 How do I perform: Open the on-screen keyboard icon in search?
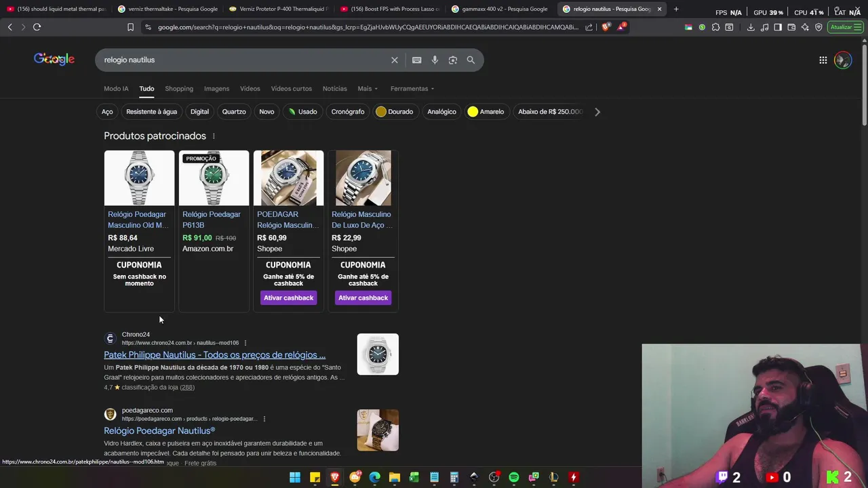tap(416, 60)
